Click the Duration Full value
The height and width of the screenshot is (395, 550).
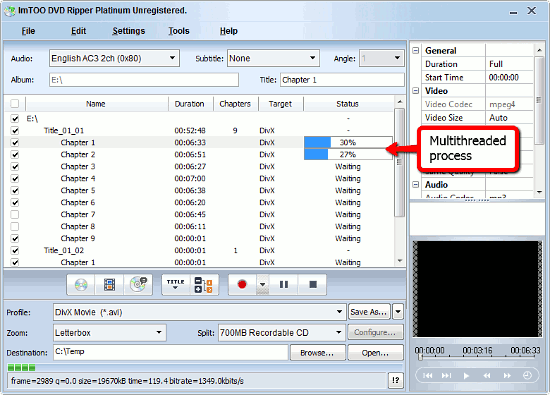click(x=496, y=64)
